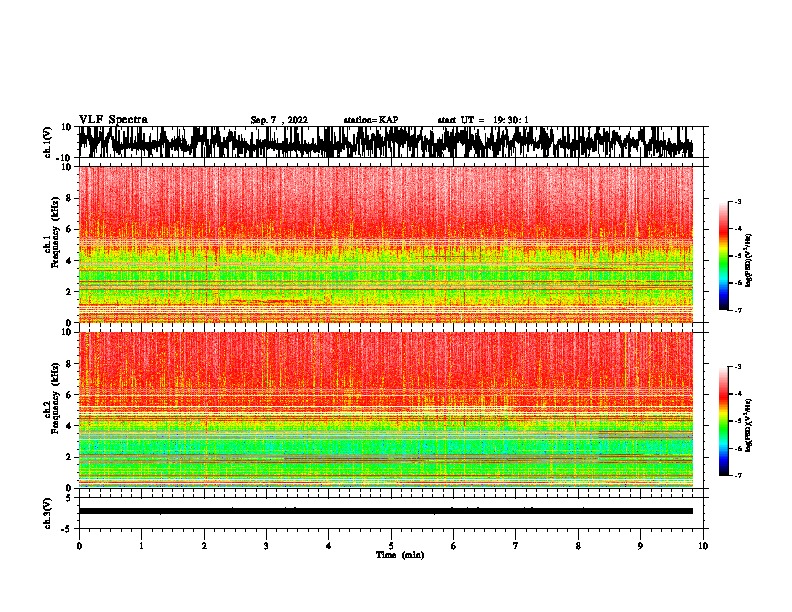Click the "ch.1(V)" waveform axis label

coord(48,142)
